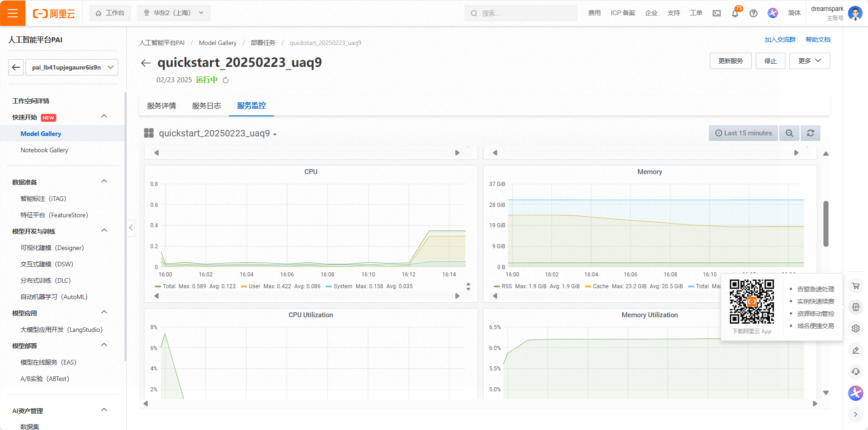Open ICP 备案 in top navigation
The height and width of the screenshot is (430, 868).
coord(623,13)
